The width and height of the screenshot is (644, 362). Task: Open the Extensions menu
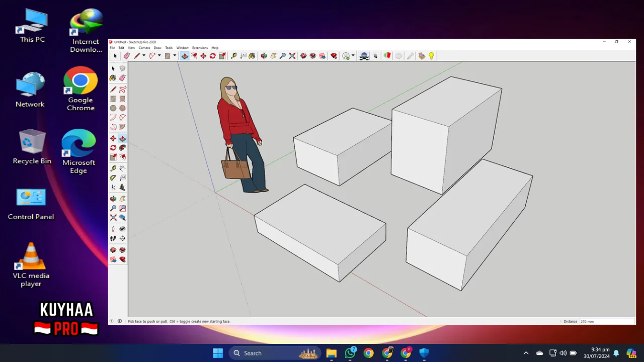click(x=200, y=48)
